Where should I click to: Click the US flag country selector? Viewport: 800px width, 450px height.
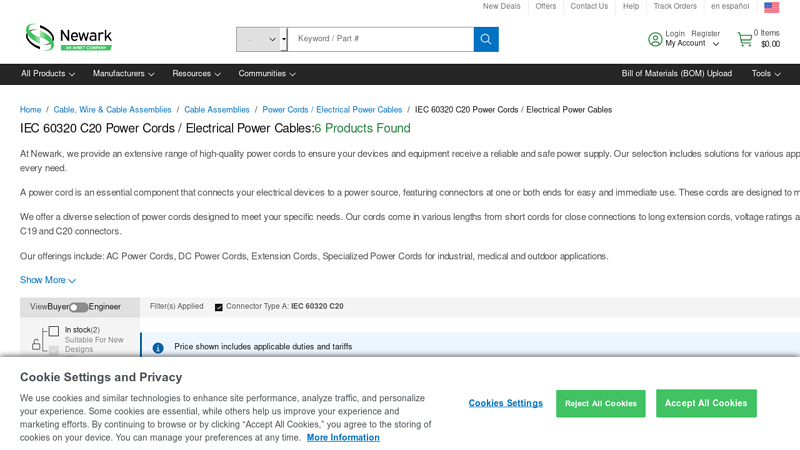[x=771, y=7]
